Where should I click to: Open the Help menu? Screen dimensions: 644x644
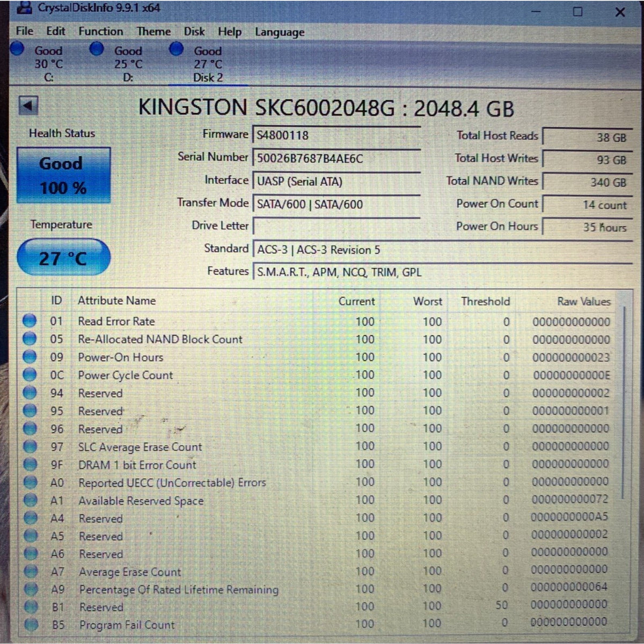click(x=229, y=32)
